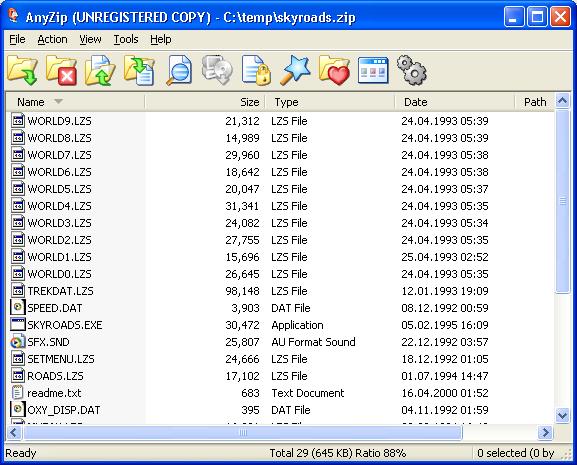
Task: Select file name WORLD4.LZS
Action: pos(60,206)
